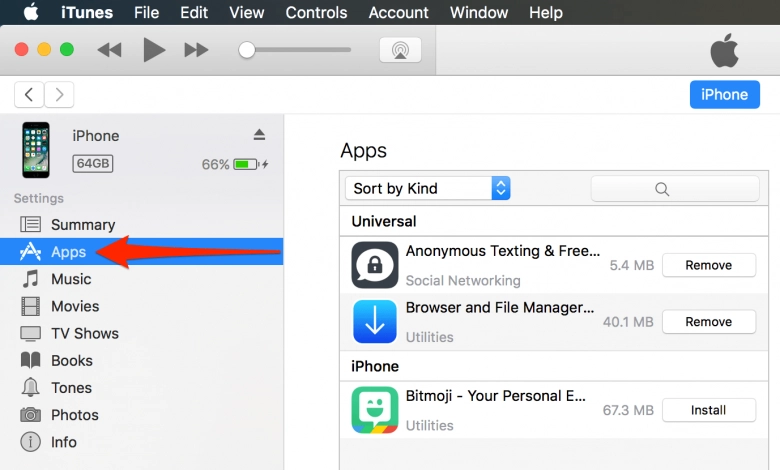Click the Photos camera icon
The height and width of the screenshot is (470, 780).
pos(30,414)
